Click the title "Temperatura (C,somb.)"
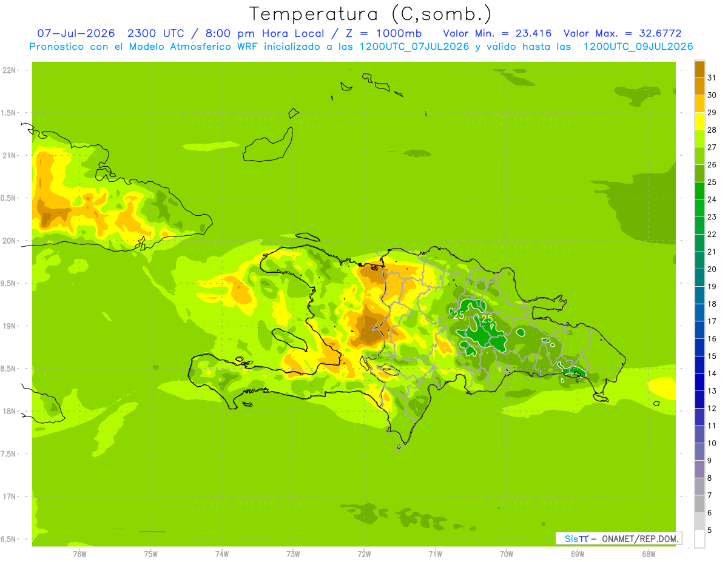 click(370, 14)
